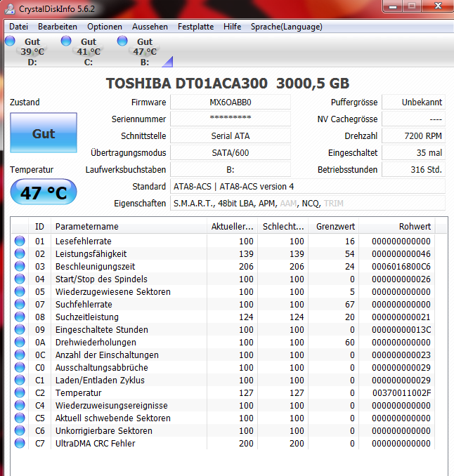This screenshot has height=476, width=454.
Task: Click raw value 0006016800C6
Action: [x=401, y=267]
